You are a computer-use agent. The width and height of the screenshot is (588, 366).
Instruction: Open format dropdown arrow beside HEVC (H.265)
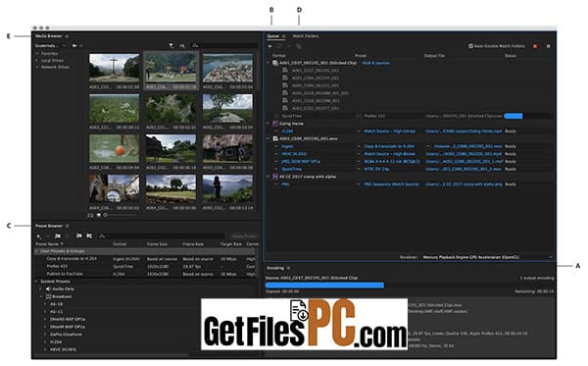click(276, 154)
